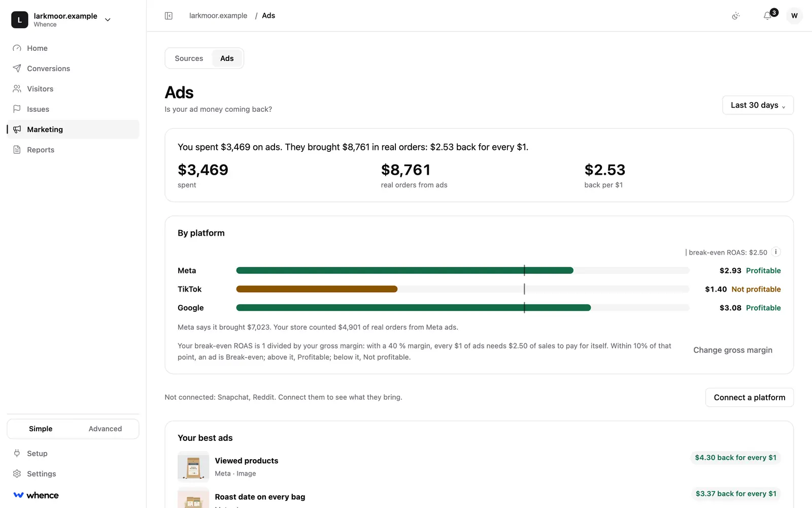Image resolution: width=812 pixels, height=508 pixels.
Task: Click the Ads breadcrumb
Action: pyautogui.click(x=268, y=16)
